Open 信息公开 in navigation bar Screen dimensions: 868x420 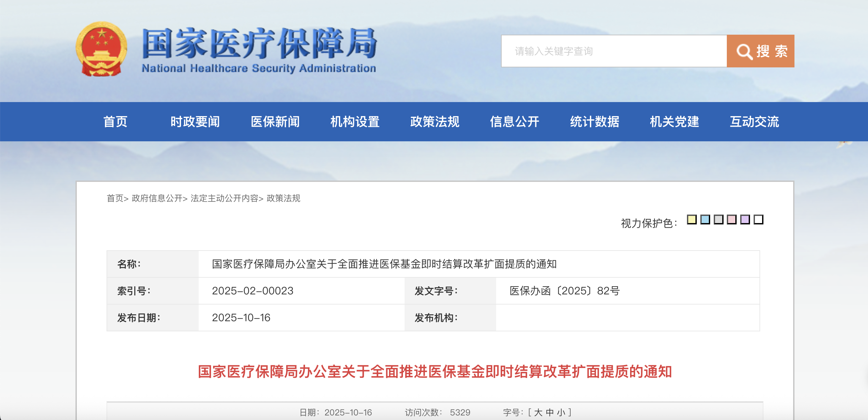[x=514, y=122]
